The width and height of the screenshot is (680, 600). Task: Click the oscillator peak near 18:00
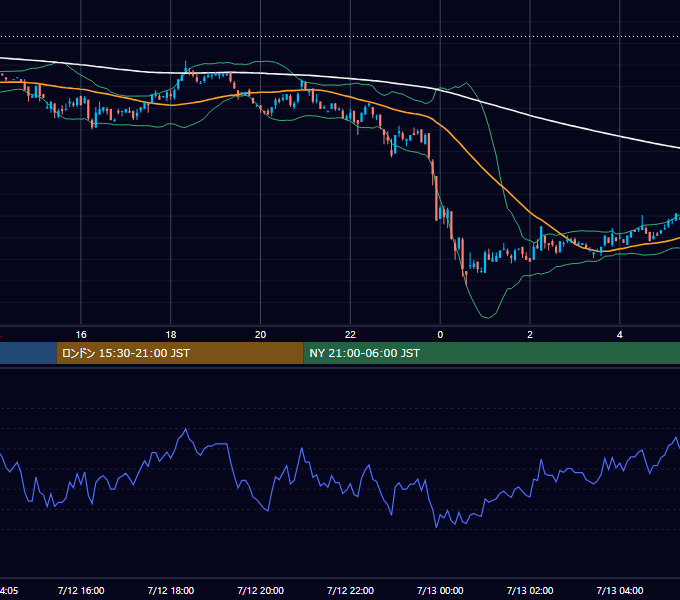tap(186, 429)
